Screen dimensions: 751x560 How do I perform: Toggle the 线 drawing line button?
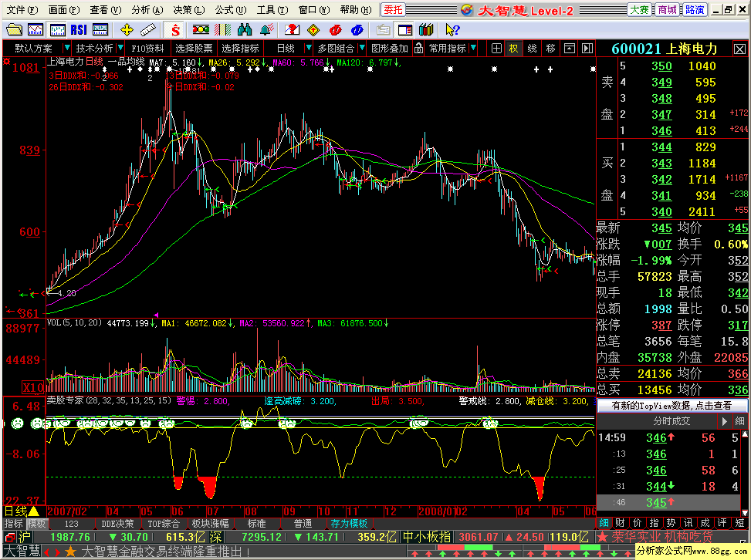(x=532, y=49)
